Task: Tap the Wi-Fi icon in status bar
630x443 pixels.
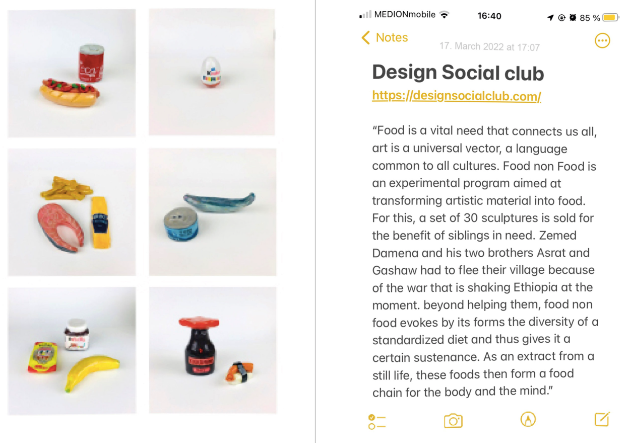Action: pos(445,17)
